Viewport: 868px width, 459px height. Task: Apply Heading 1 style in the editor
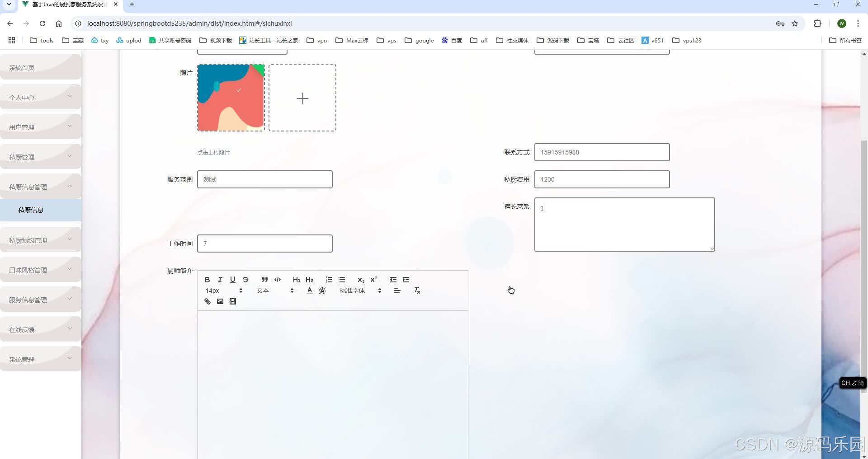pos(296,280)
